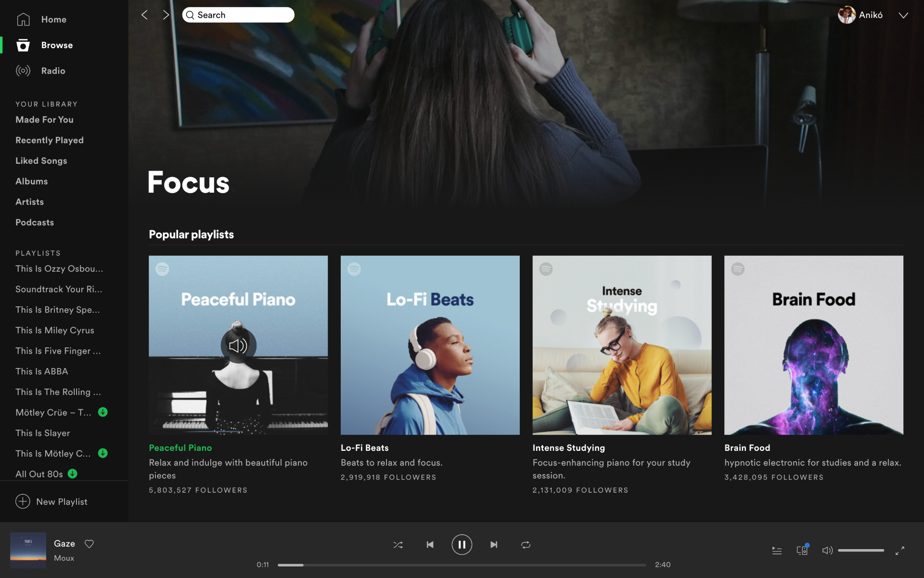Open Podcasts in Your Library
Screen dimensions: 924x578
click(35, 223)
